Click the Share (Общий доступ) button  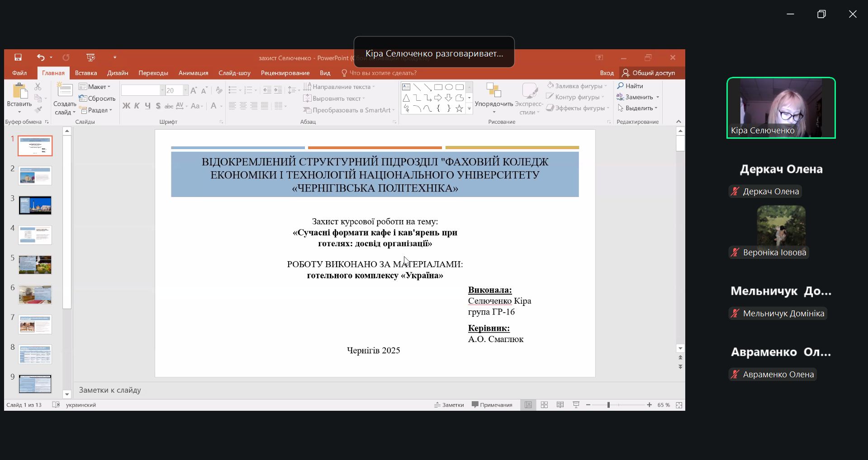point(649,73)
